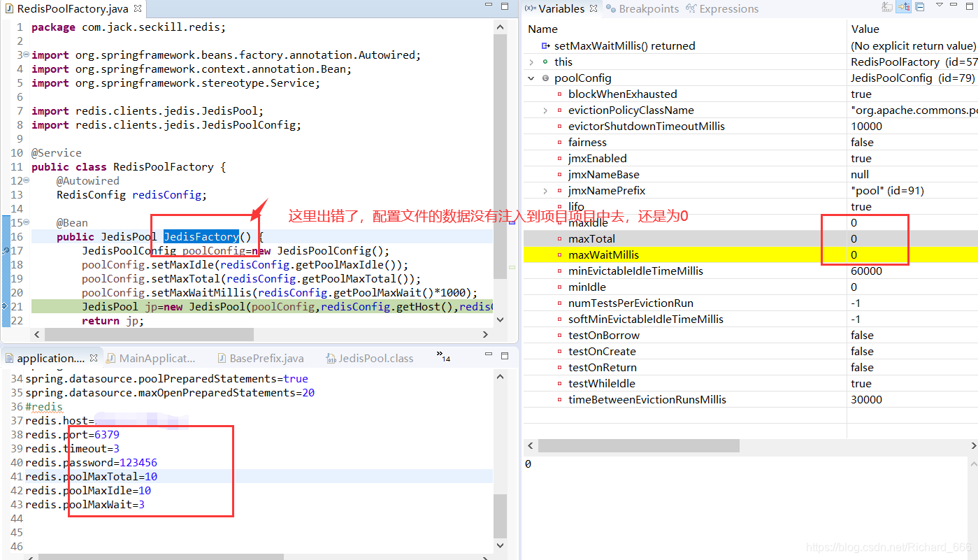Toggle Show Type Names in the Variables toolbar
978x560 pixels.
(x=886, y=8)
